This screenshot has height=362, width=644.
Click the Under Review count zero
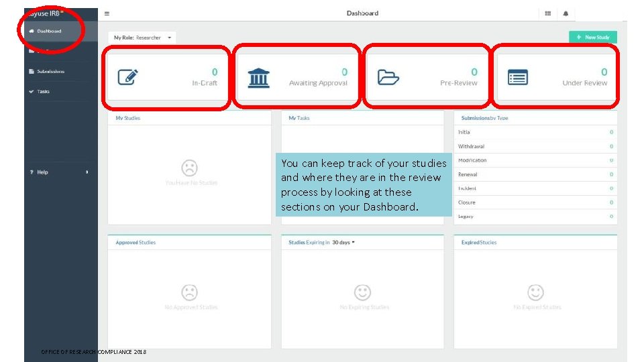pos(604,72)
